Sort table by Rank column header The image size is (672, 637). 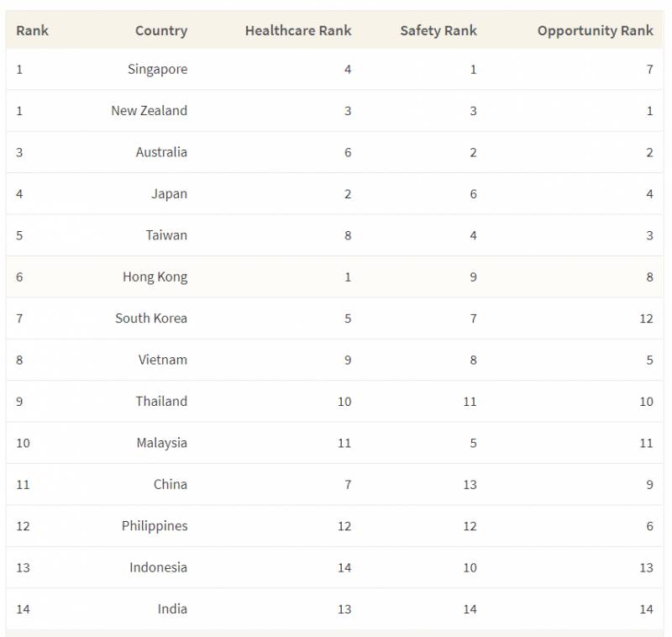pyautogui.click(x=32, y=30)
